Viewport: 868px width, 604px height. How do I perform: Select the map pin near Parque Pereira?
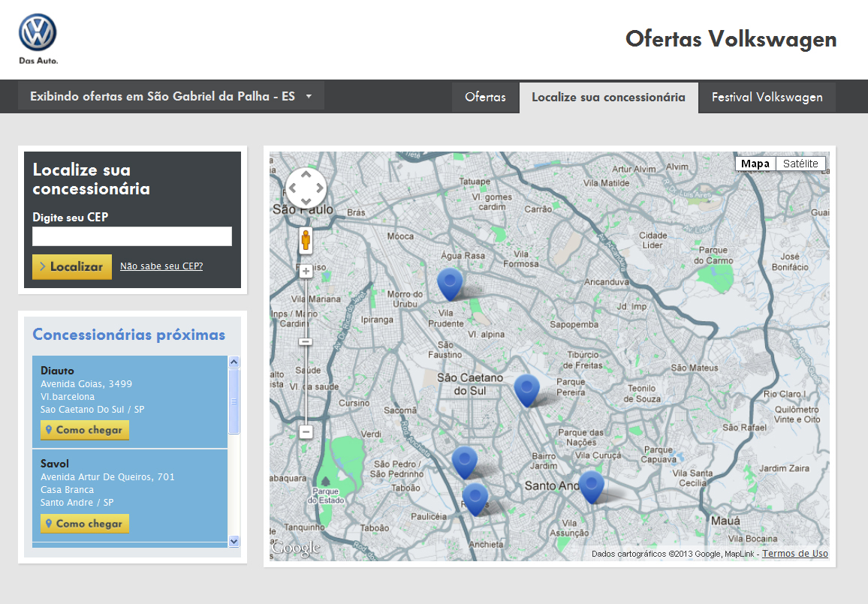[x=526, y=390]
